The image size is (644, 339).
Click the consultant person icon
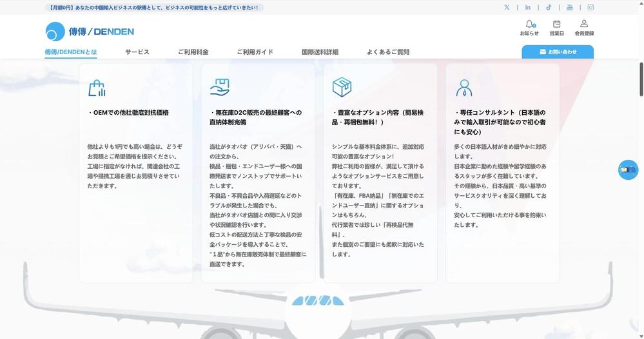464,88
